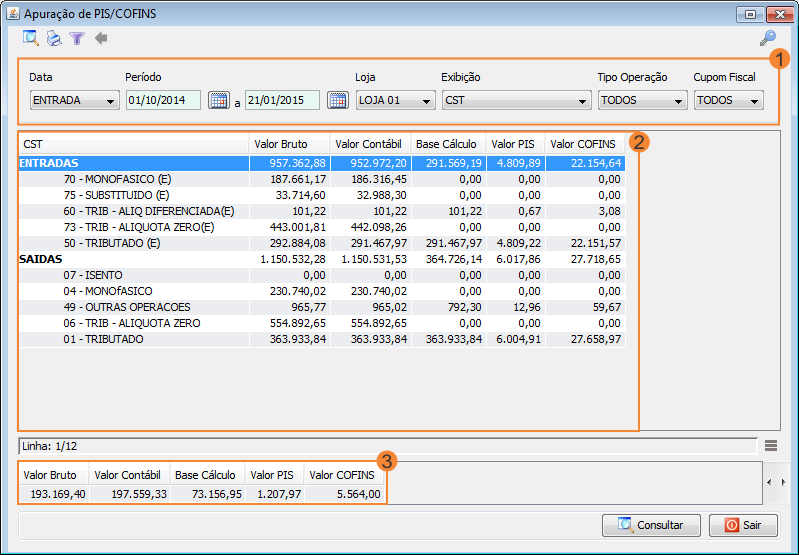Select row 75 - SUBSTITUIDO (E)
The image size is (799, 555).
[x=322, y=195]
